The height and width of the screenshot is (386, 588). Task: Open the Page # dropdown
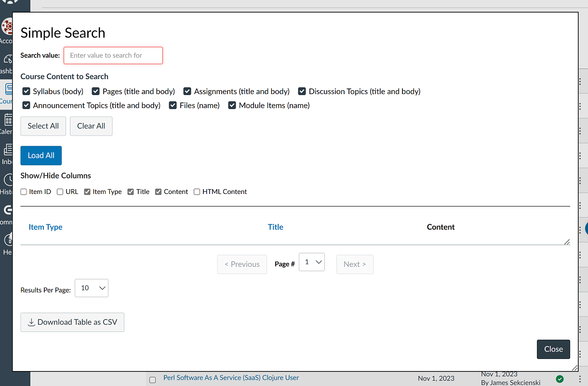(x=312, y=262)
